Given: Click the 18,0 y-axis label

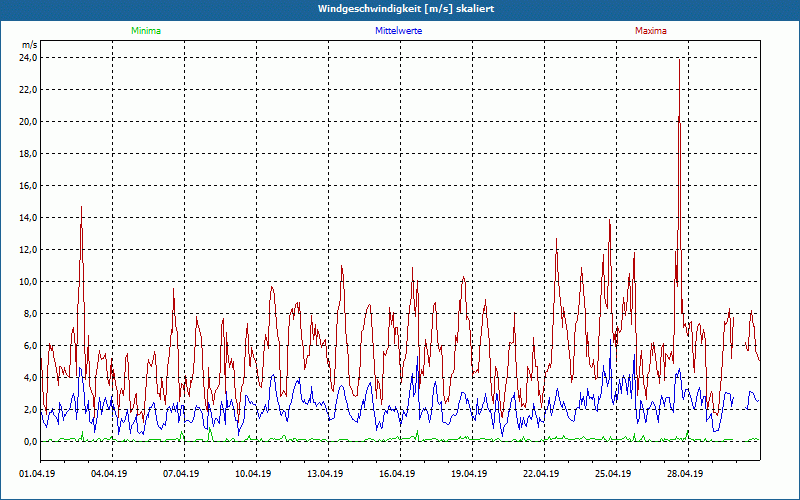Looking at the screenshot, I should (29, 154).
